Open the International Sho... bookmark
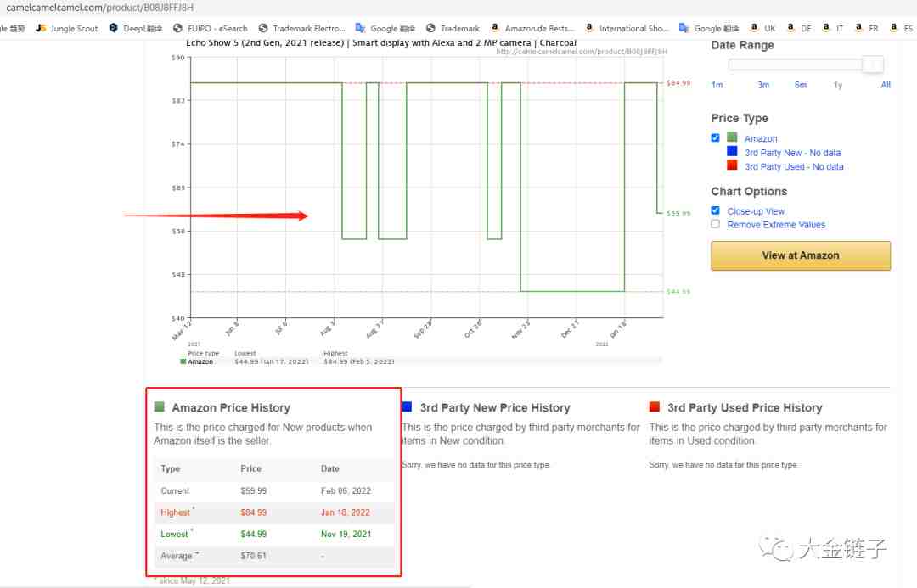Image resolution: width=917 pixels, height=588 pixels. [x=627, y=28]
